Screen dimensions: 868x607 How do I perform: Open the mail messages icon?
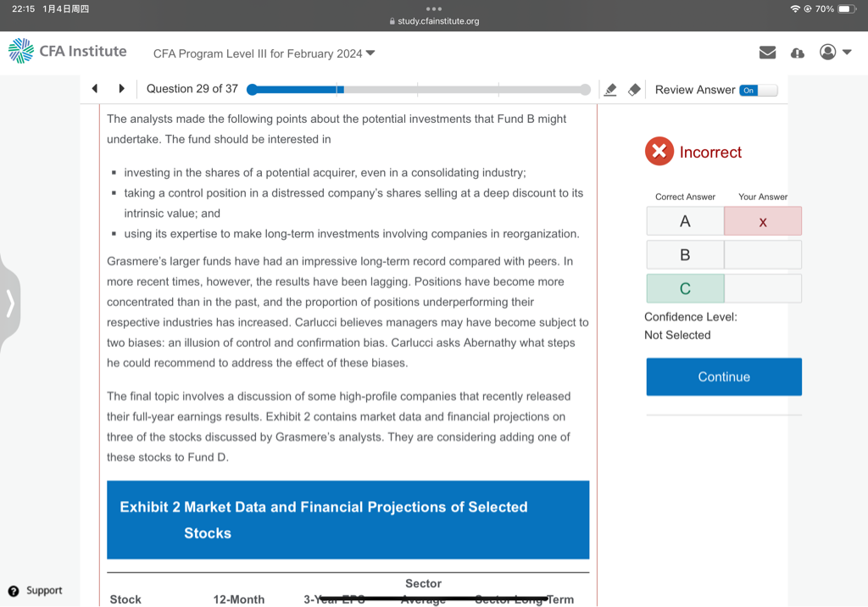click(767, 53)
